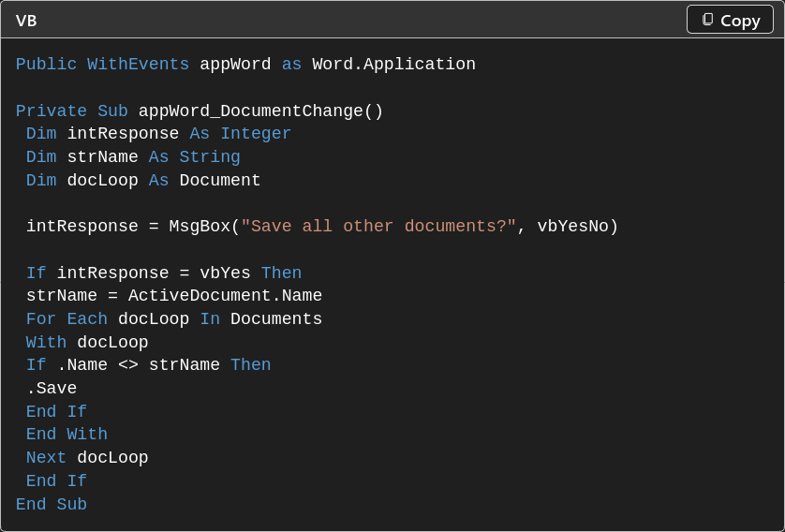Click the 'With docLoop' line
Screen dimensions: 785x532
[86, 342]
